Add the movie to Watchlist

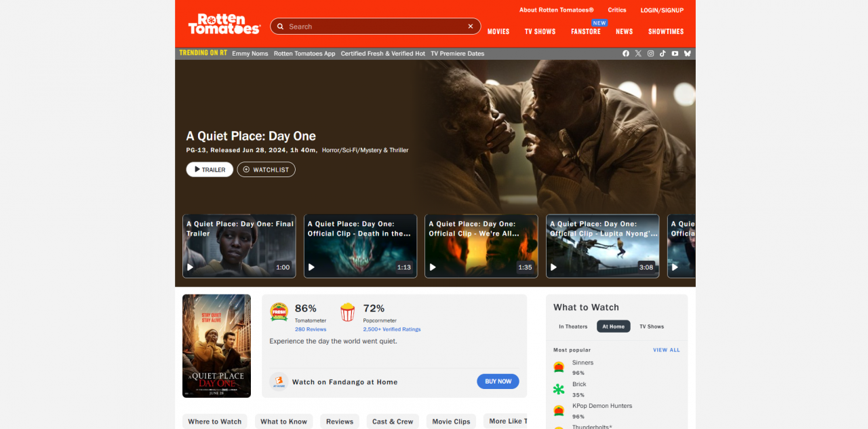266,170
